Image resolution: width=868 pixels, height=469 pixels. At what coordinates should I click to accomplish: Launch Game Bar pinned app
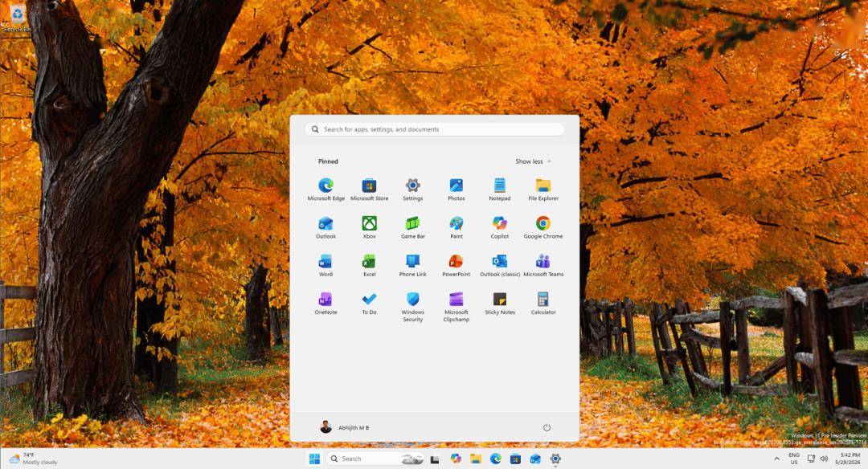tap(413, 227)
